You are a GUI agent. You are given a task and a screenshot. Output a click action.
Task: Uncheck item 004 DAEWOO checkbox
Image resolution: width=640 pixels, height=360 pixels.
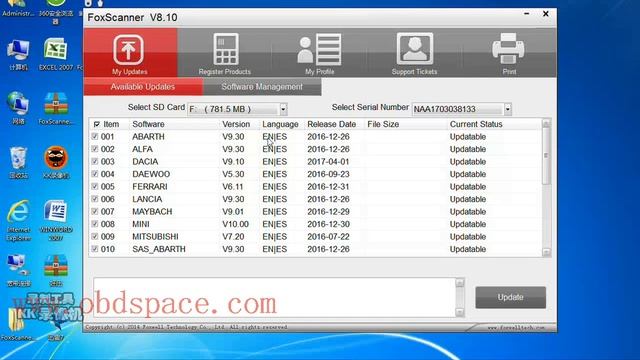click(x=95, y=174)
